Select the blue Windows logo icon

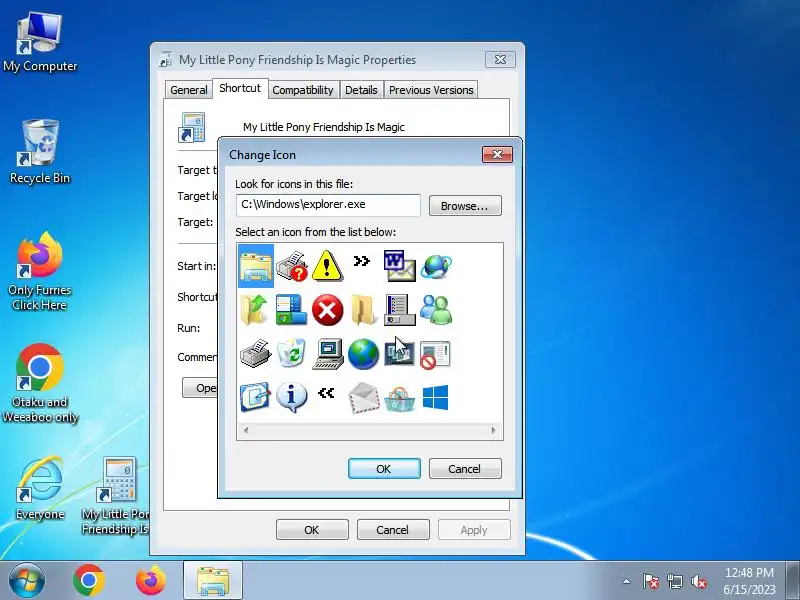click(x=435, y=397)
